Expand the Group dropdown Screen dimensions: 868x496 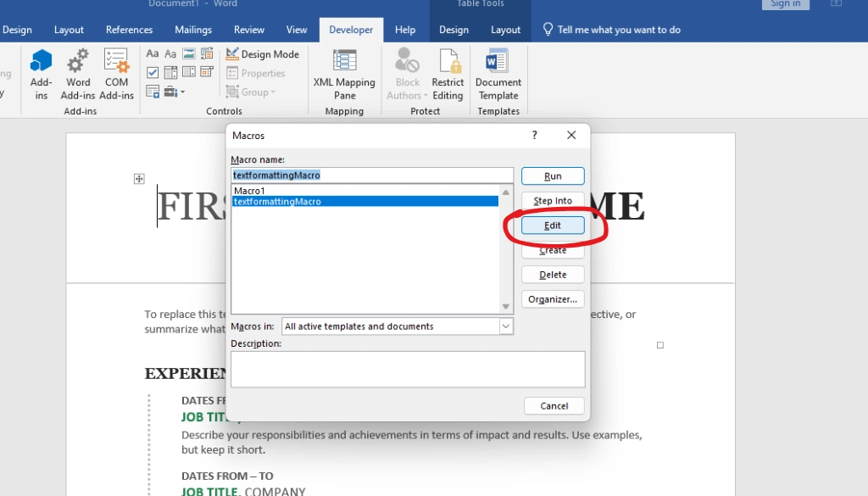(251, 92)
